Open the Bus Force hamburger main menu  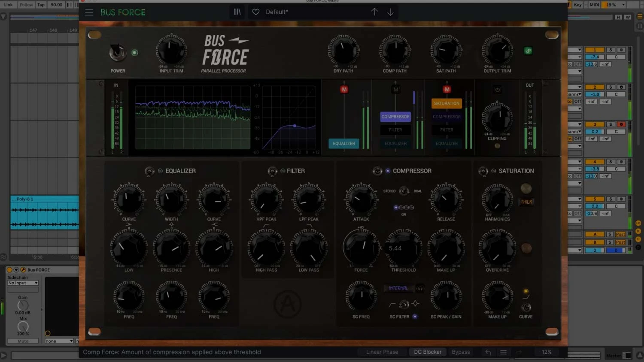pyautogui.click(x=89, y=12)
